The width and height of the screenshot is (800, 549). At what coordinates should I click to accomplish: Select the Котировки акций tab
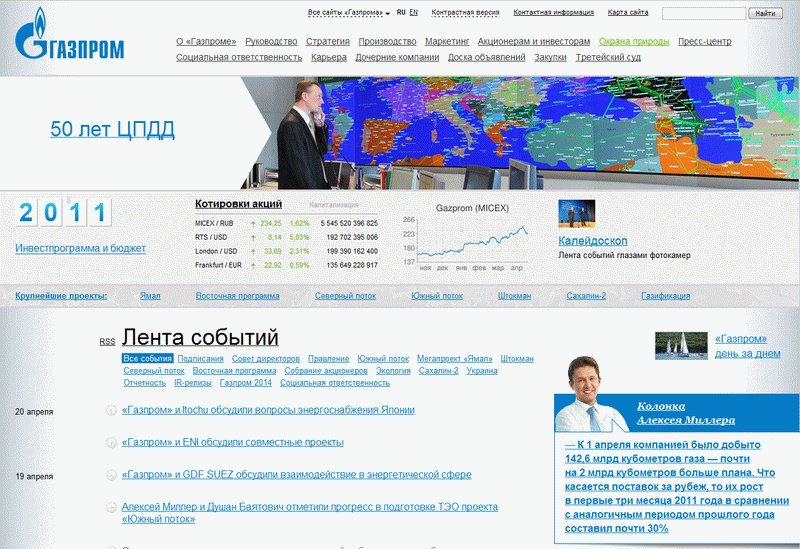pos(238,204)
